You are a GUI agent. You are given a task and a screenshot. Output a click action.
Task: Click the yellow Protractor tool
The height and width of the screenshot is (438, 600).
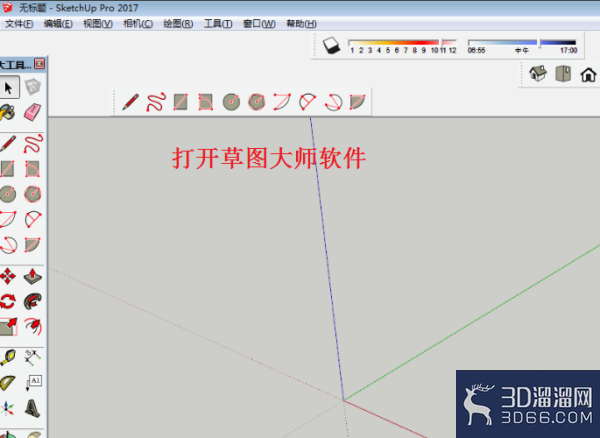click(8, 383)
